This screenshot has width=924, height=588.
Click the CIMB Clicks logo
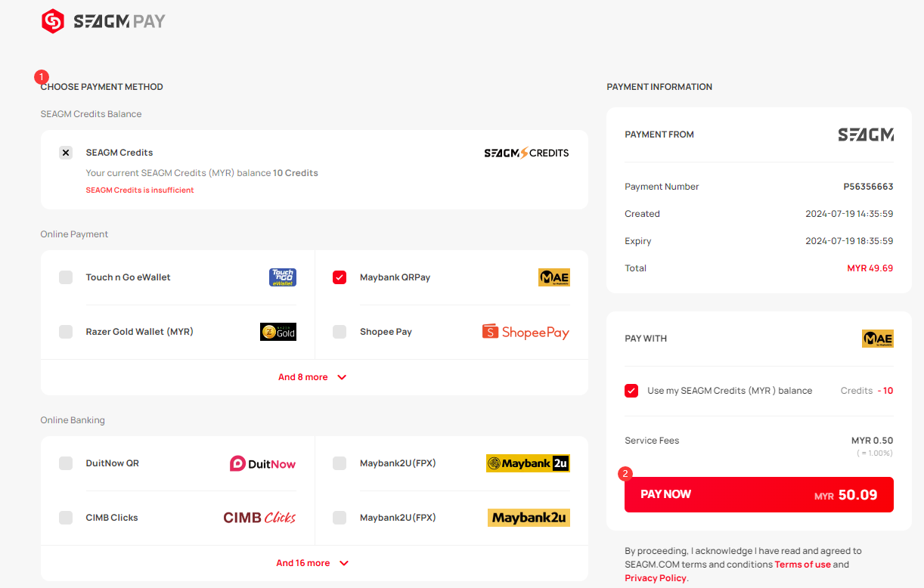(259, 518)
